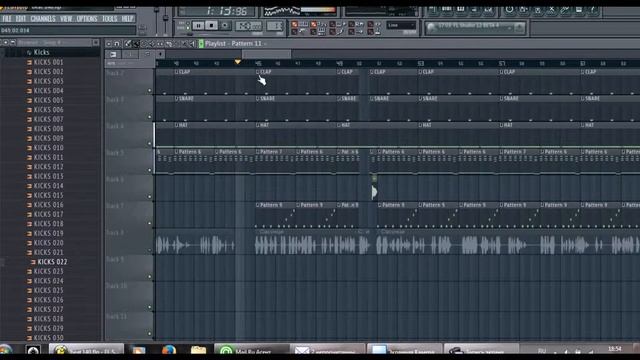Toggle mute dot on Track 9
This screenshot has width=640, height=360.
click(150, 277)
